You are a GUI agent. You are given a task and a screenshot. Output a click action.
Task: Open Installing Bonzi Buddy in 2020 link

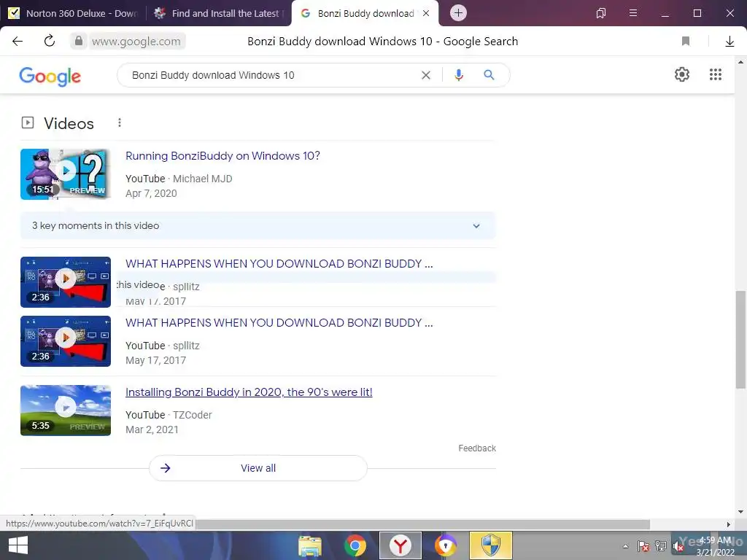[249, 392]
